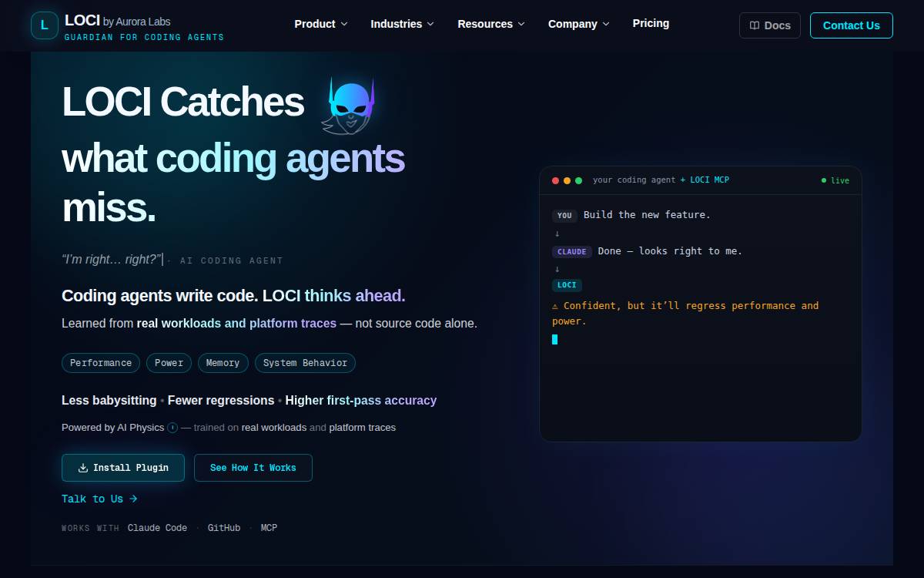The image size is (924, 578).
Task: Click the LOCI square logo icon
Action: [44, 25]
